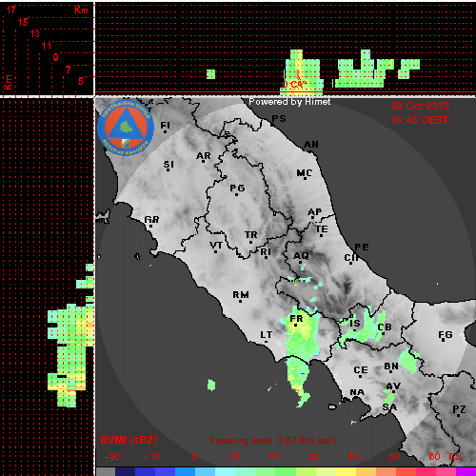Screen dimensions: 476x476
Task: Click the '15' height axis label
Action: pos(23,22)
